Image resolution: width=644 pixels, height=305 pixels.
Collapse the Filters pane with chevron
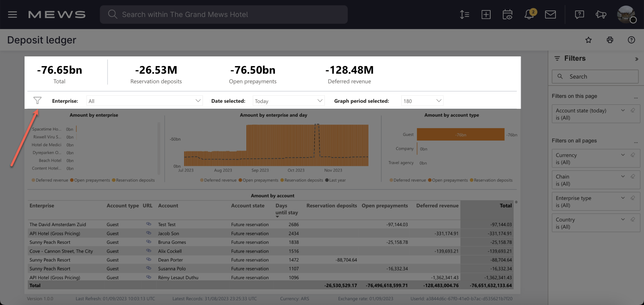coord(636,59)
